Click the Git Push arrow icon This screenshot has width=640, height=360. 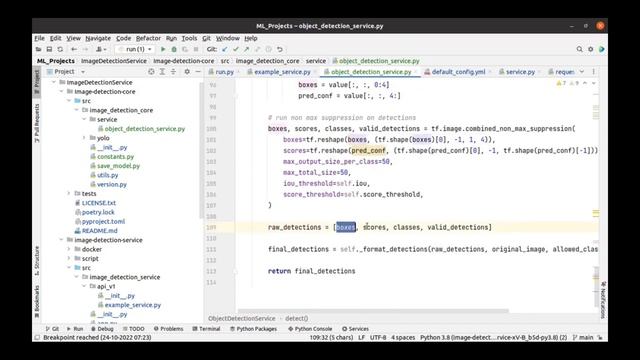[x=247, y=49]
